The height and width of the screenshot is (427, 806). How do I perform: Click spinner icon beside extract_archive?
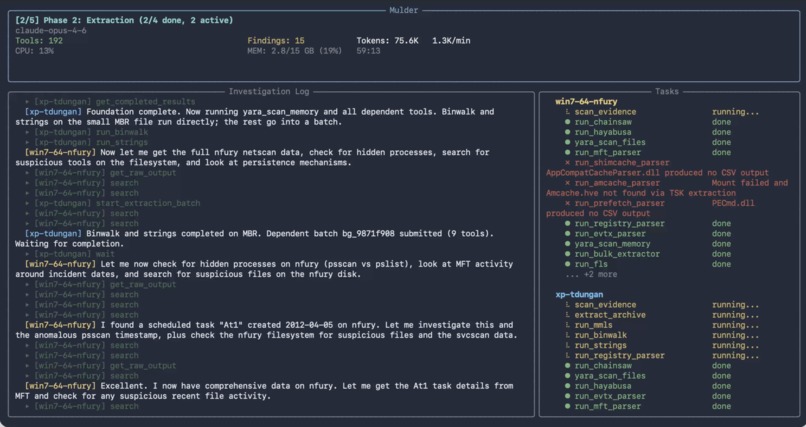(567, 315)
